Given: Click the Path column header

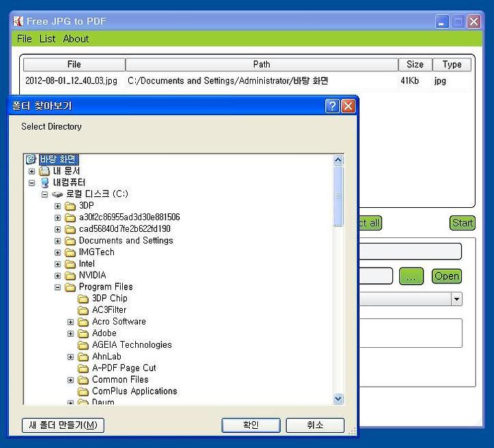Looking at the screenshot, I should [x=261, y=64].
